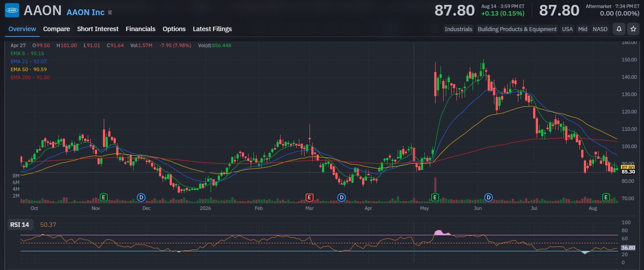The height and width of the screenshot is (270, 644).
Task: Select the EMA 21 indicator legend
Action: tap(29, 61)
